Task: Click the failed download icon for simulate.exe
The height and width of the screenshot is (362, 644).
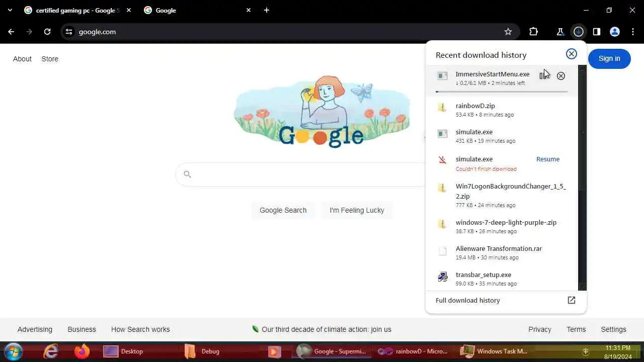Action: tap(442, 160)
